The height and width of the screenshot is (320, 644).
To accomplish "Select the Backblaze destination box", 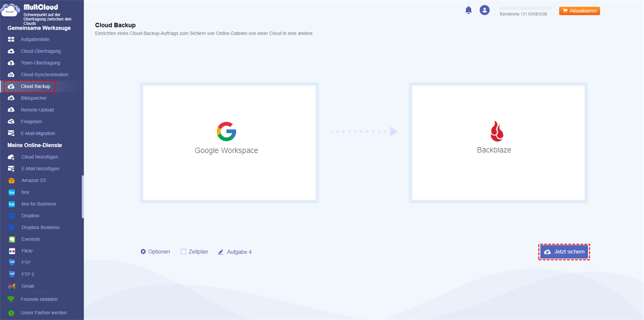I will click(498, 142).
